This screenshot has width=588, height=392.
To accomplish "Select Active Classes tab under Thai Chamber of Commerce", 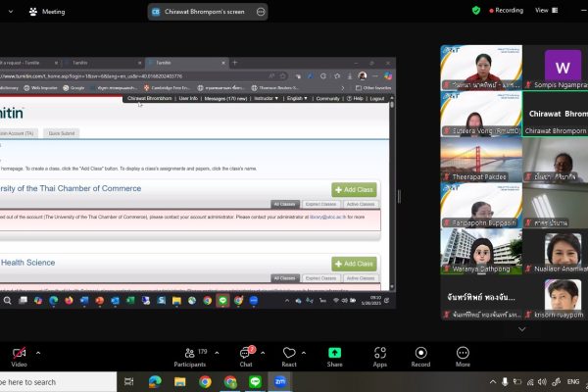I will click(x=361, y=204).
